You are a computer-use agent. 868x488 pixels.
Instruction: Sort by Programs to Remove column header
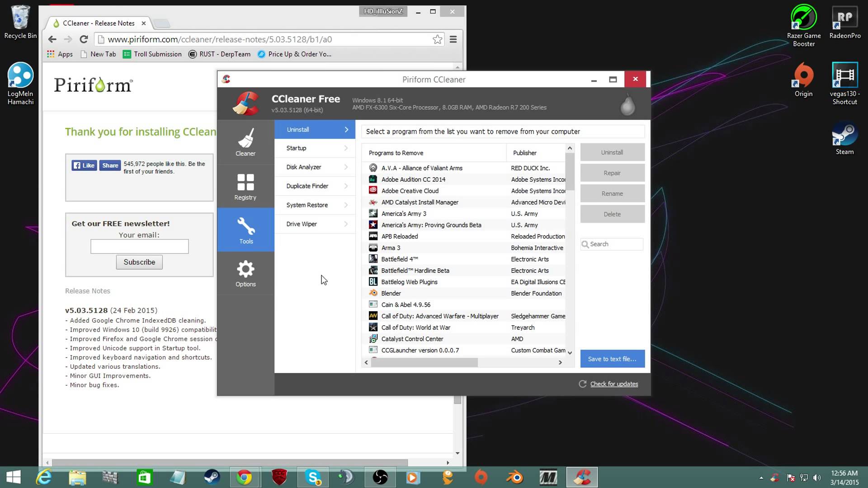point(434,153)
